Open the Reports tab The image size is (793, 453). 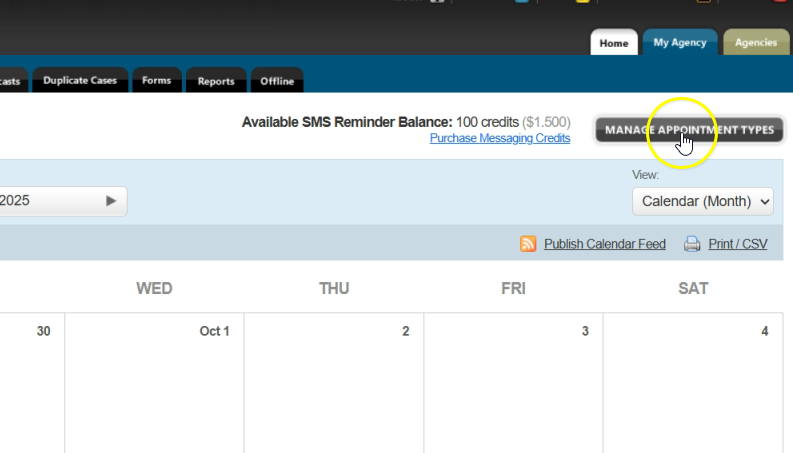coord(216,81)
